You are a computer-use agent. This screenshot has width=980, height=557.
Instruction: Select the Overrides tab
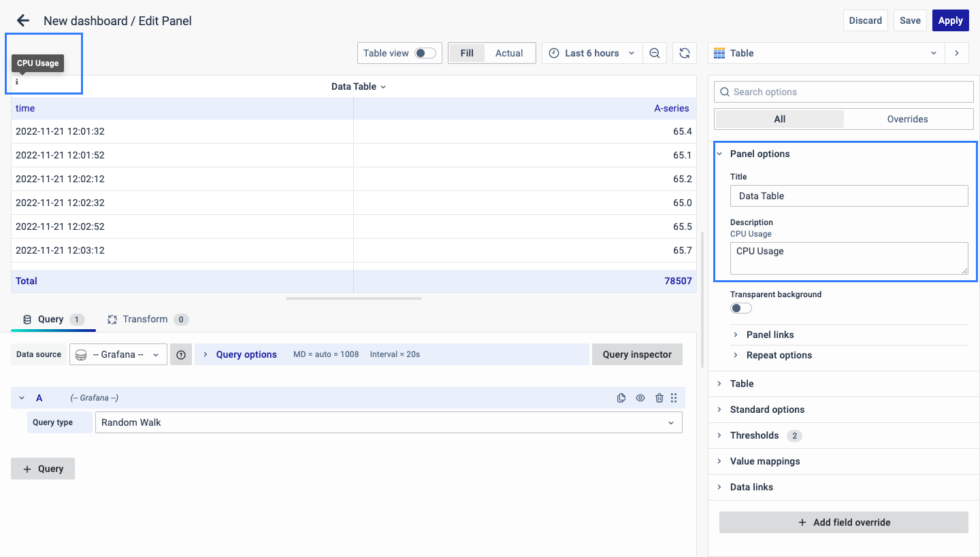[907, 119]
